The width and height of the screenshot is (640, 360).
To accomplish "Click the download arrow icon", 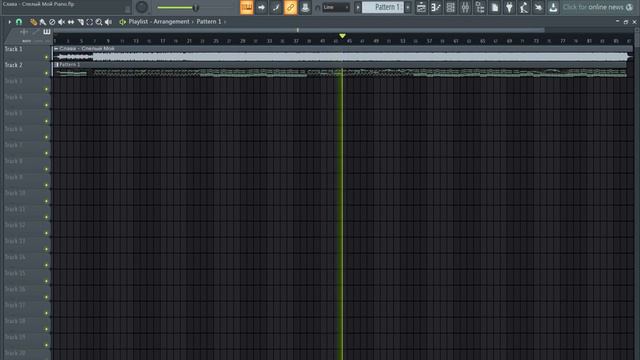I will pos(553,7).
